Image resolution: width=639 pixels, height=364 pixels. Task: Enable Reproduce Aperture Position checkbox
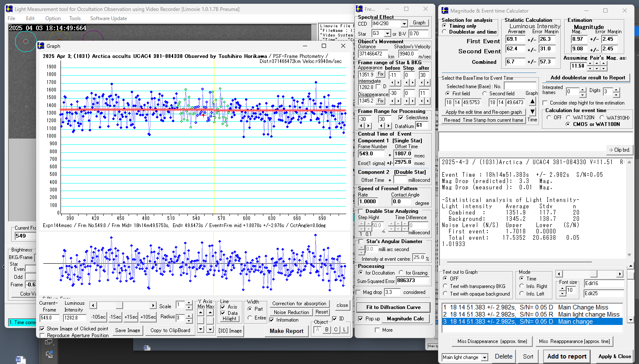click(42, 335)
